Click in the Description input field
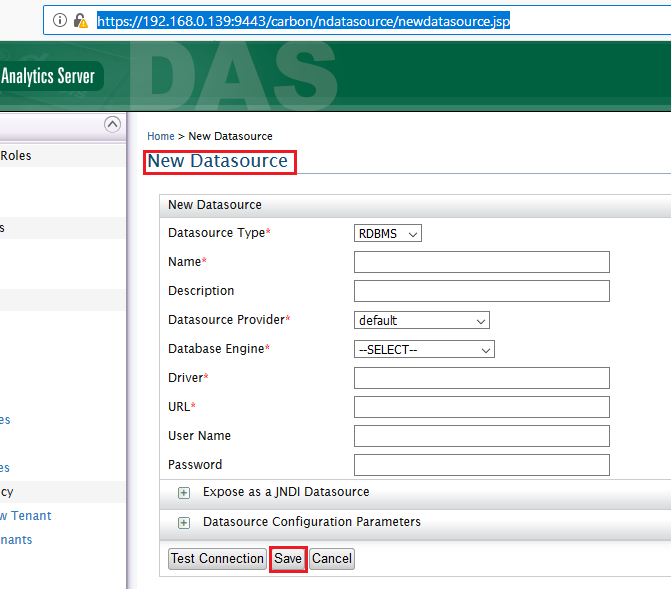Image resolution: width=671 pixels, height=589 pixels. (481, 291)
